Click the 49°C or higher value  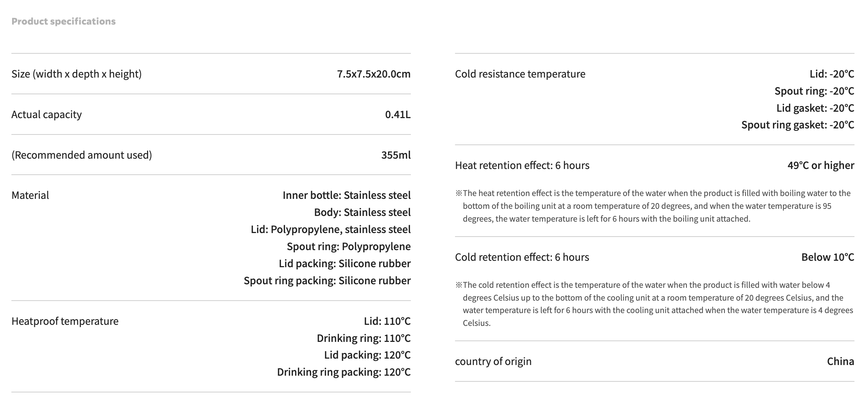tap(821, 165)
